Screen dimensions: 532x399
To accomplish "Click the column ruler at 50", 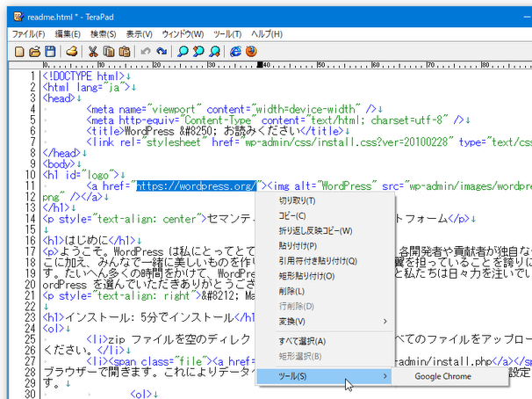I will pos(321,64).
